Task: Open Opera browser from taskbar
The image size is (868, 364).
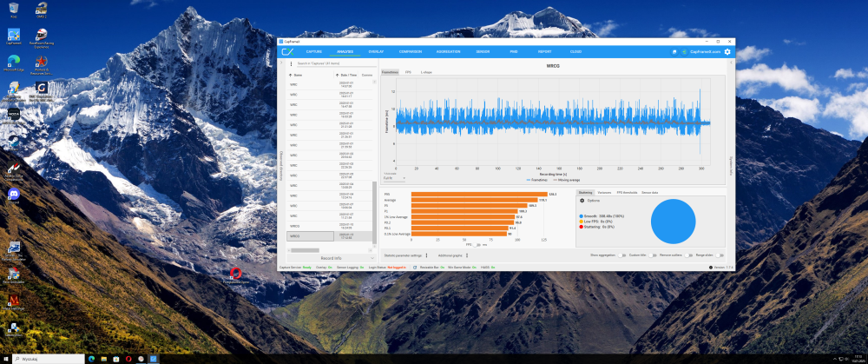Action: click(x=128, y=359)
